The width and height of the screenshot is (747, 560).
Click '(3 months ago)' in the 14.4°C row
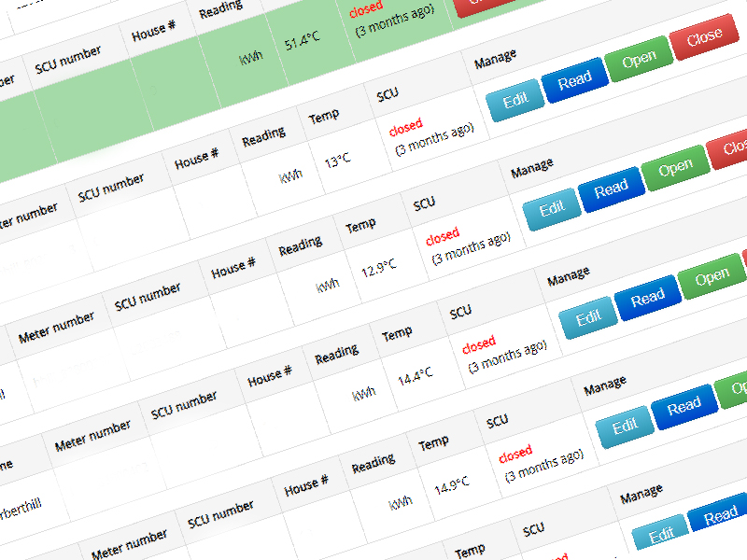pyautogui.click(x=507, y=356)
